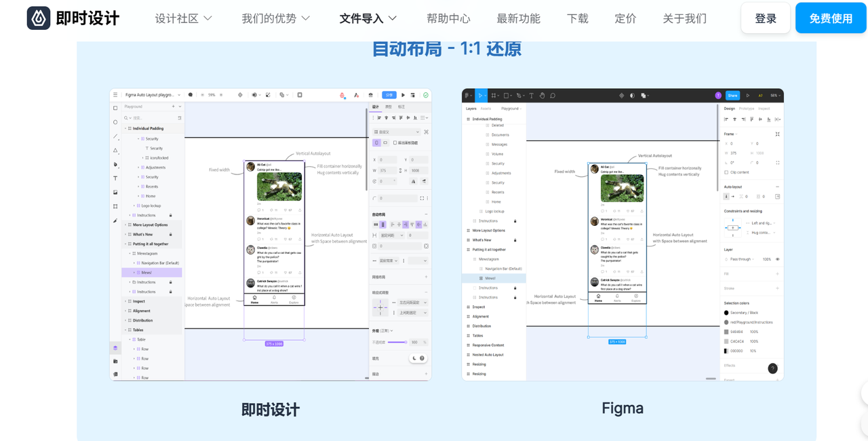Switch to Prototype tab in Figma
This screenshot has height=441, width=868.
747,109
